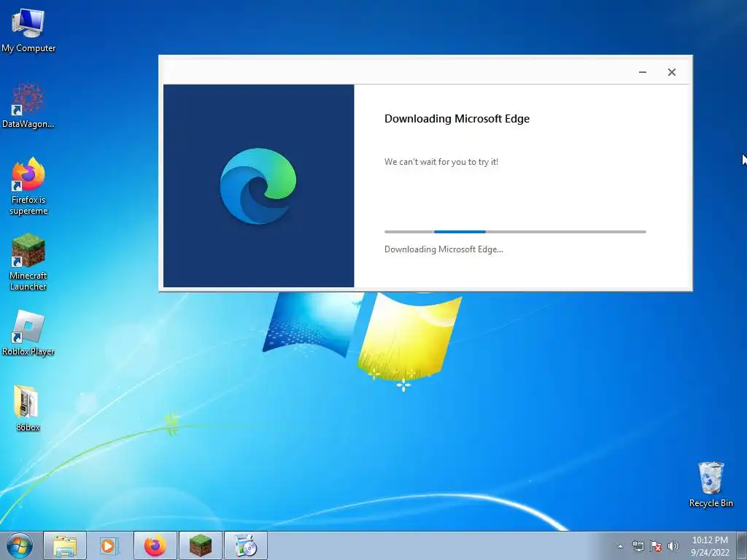Click the We can't wait text
The image size is (747, 560).
[441, 162]
